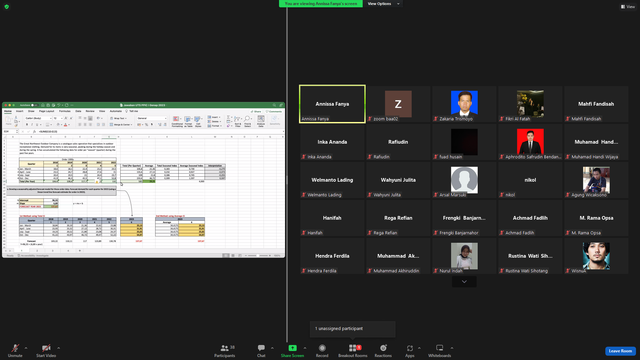Click the percent style button in Excel
This screenshot has width=640, height=360.
[147, 124]
